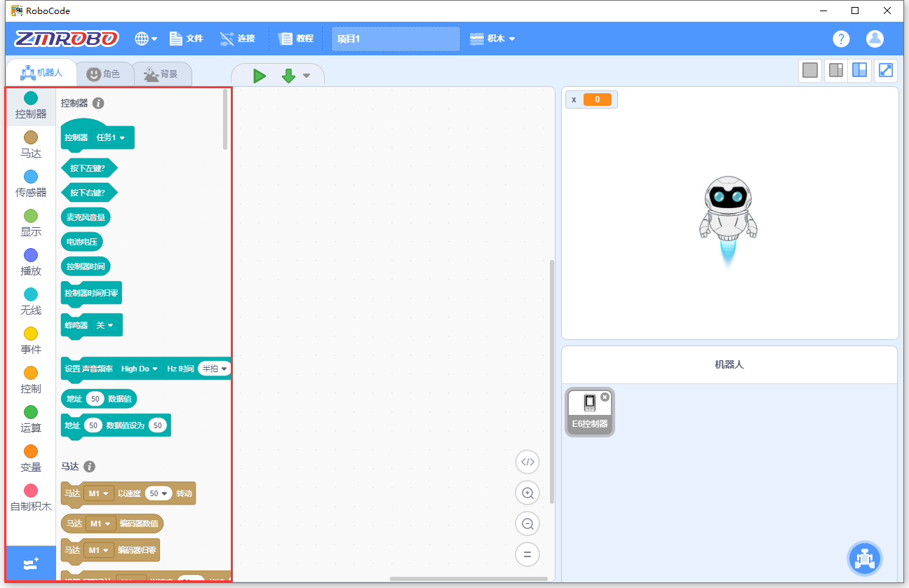Viewport: 909px width, 588px height.
Task: Open speed 50 dropdown in motor block
Action: click(x=159, y=493)
